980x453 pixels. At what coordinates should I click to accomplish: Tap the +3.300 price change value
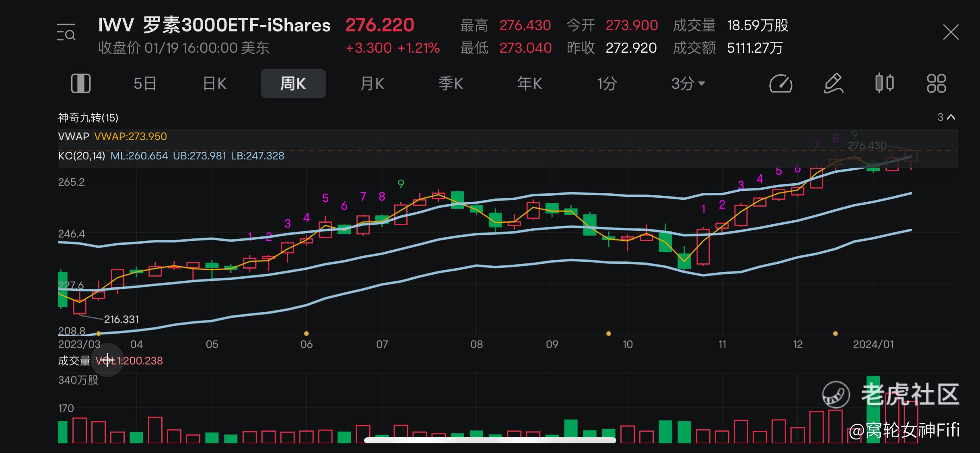pos(369,48)
